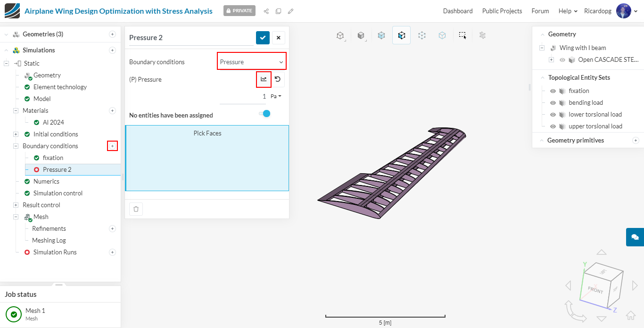This screenshot has height=328, width=644.
Task: Expand the Open CASCADE STEP geometry node
Action: (x=551, y=60)
